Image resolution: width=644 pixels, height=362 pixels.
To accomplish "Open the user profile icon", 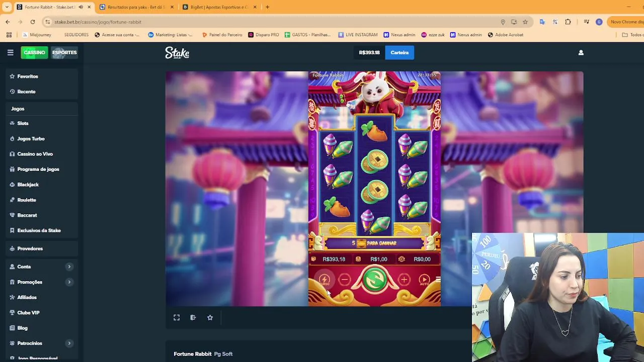I will click(x=581, y=52).
